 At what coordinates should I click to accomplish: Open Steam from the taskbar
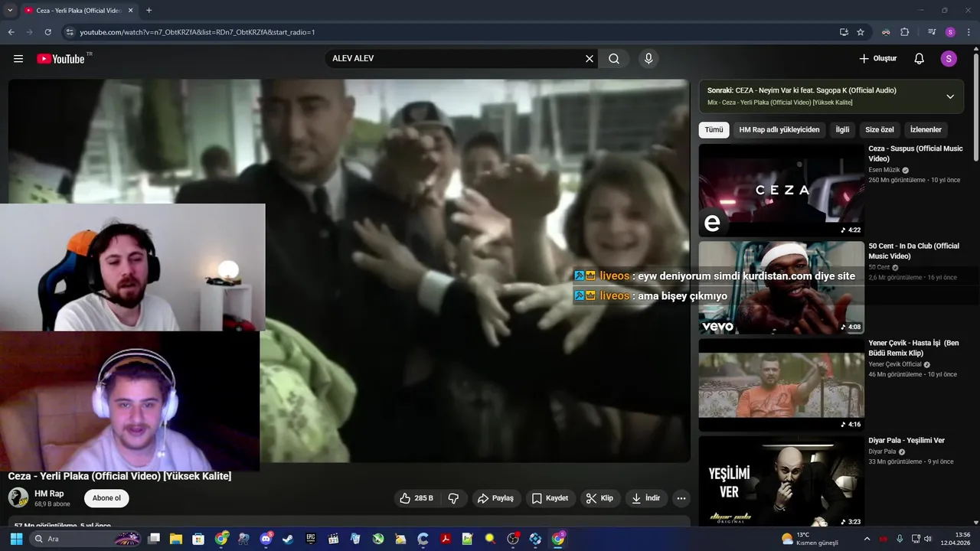coord(288,539)
